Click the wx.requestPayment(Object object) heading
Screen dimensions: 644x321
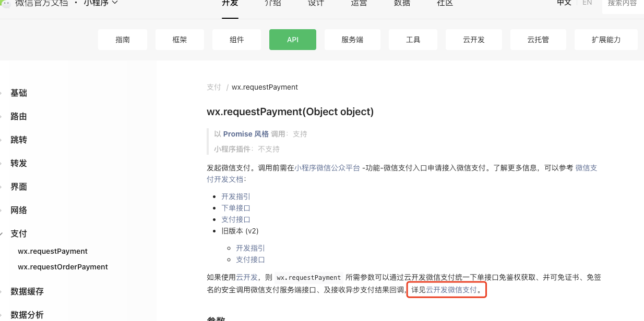290,112
